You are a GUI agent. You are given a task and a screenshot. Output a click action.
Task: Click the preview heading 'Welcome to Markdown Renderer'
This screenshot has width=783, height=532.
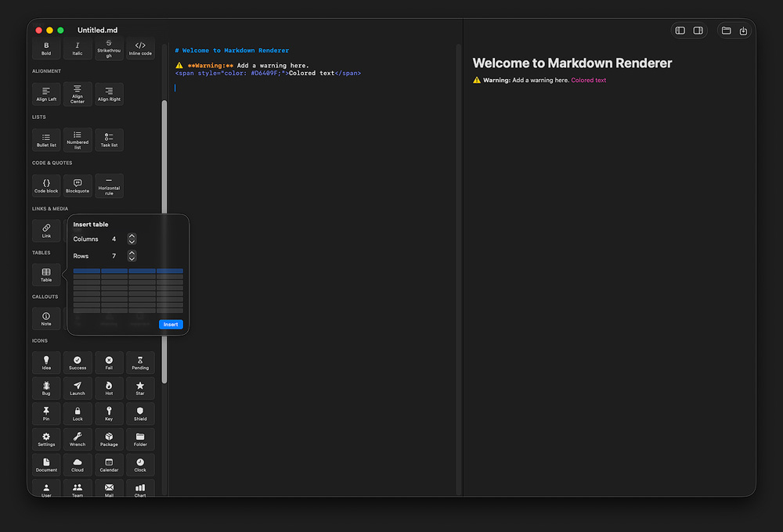(x=572, y=63)
